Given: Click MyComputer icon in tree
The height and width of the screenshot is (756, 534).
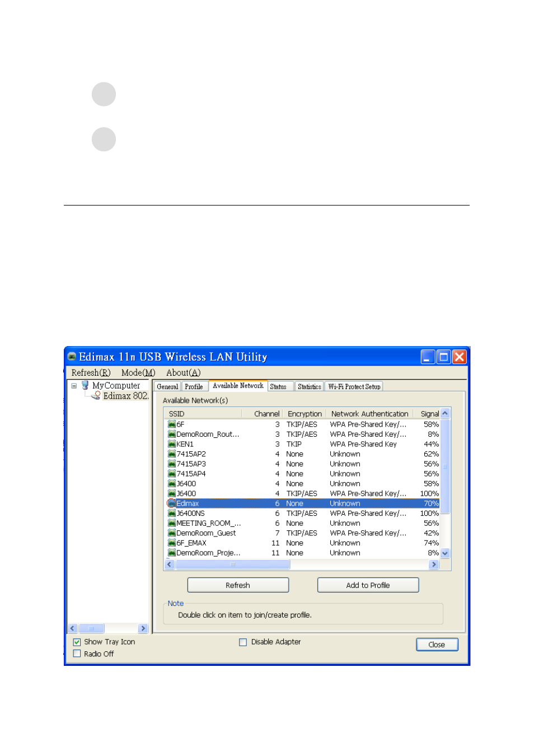Looking at the screenshot, I should click(x=85, y=385).
